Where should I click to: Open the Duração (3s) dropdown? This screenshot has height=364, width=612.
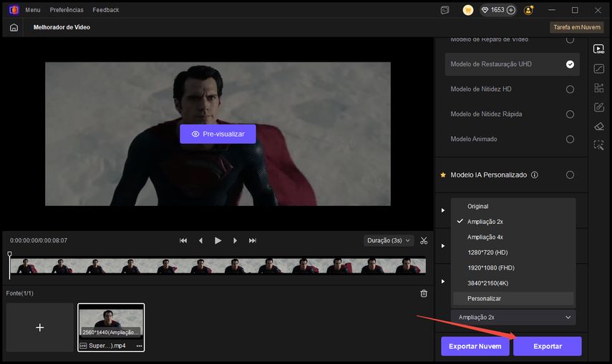pyautogui.click(x=389, y=240)
